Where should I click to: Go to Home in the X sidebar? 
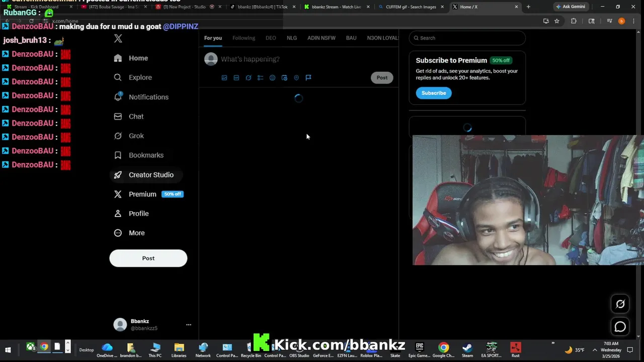131,58
